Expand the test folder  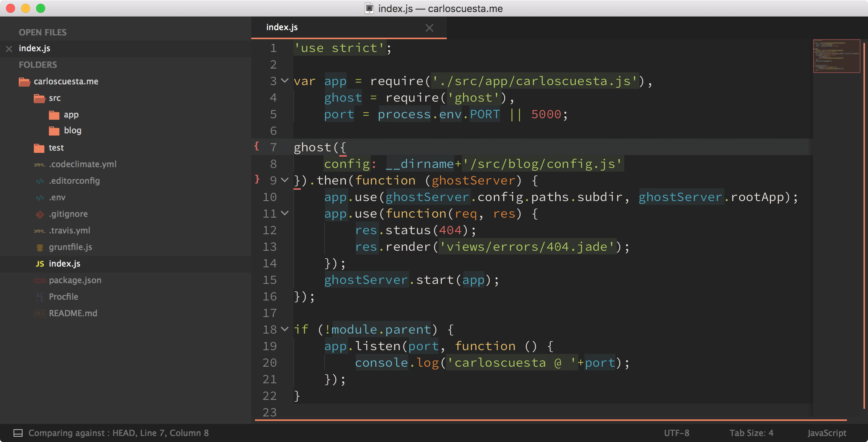(x=56, y=148)
